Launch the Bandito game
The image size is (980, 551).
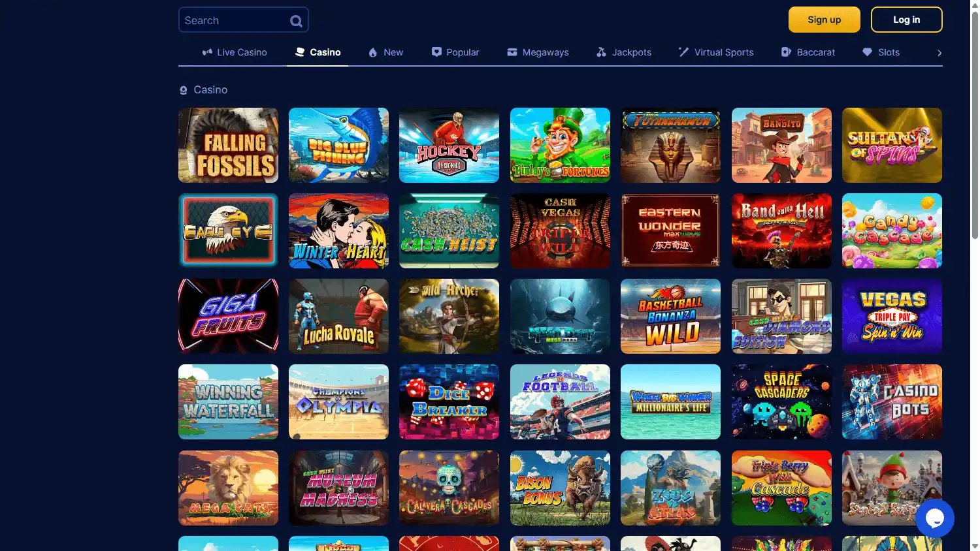point(781,145)
